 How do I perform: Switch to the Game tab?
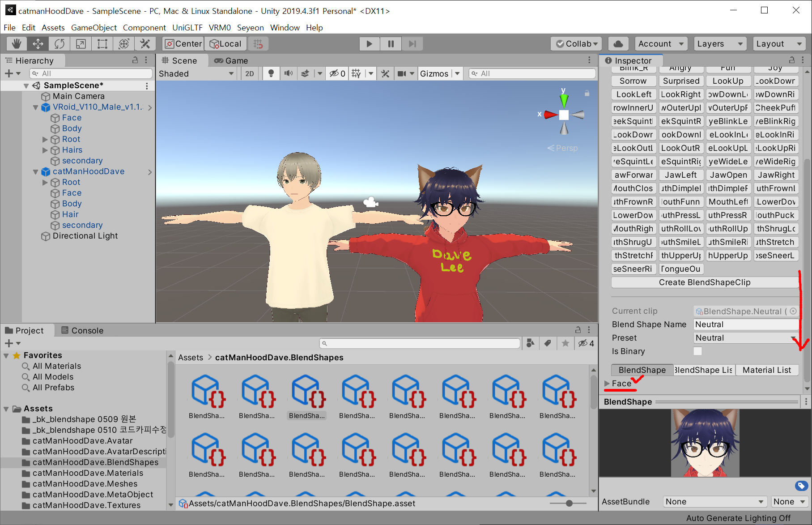(x=230, y=60)
